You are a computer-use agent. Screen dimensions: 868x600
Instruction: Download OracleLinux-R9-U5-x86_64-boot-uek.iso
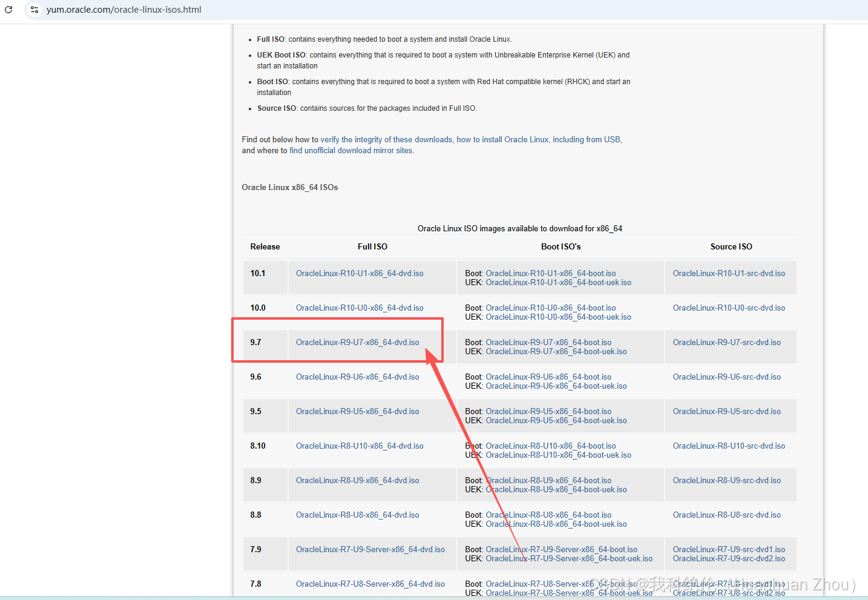click(x=556, y=421)
